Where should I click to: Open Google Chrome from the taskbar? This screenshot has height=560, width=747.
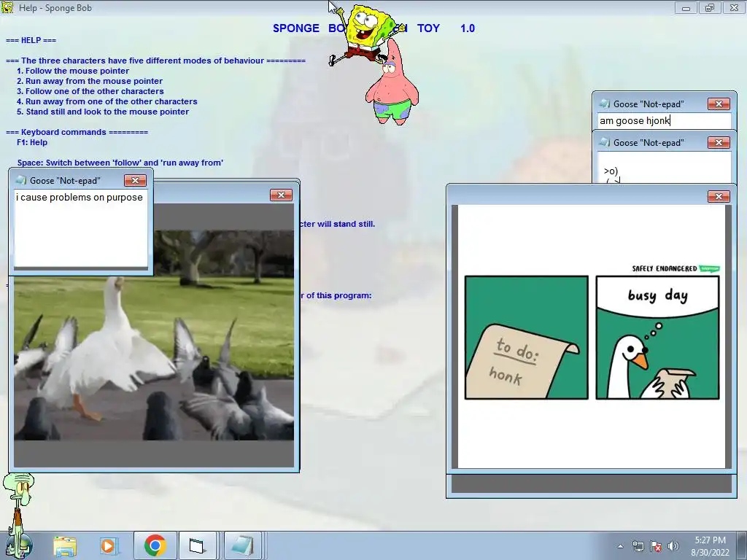155,545
